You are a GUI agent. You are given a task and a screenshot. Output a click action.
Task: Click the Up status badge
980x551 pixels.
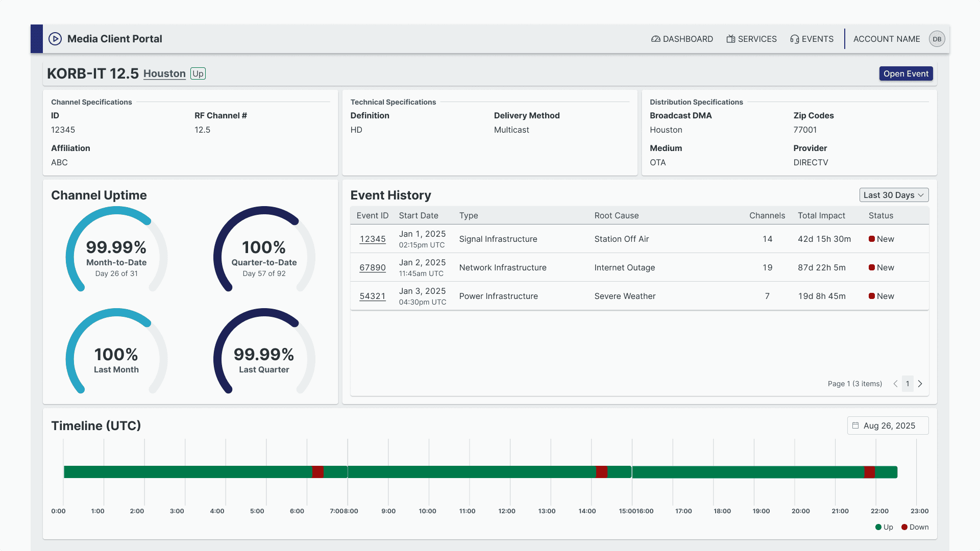click(x=198, y=73)
